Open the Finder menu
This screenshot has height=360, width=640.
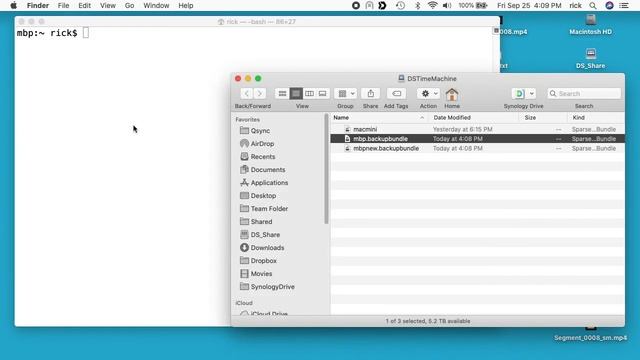[x=38, y=6]
